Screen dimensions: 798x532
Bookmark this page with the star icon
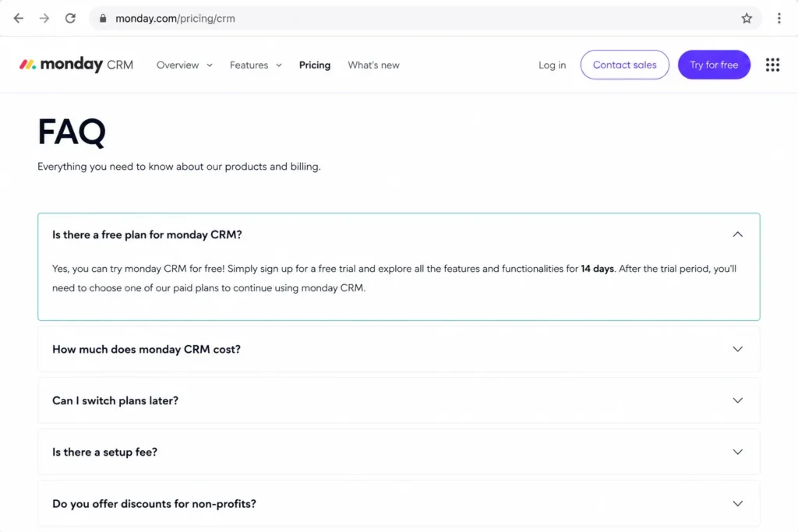coord(746,19)
